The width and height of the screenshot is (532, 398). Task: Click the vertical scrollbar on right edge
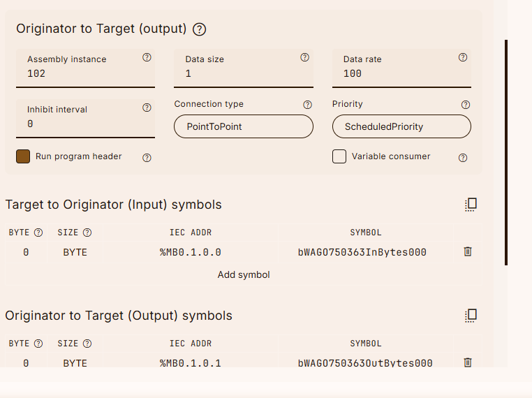tap(506, 152)
